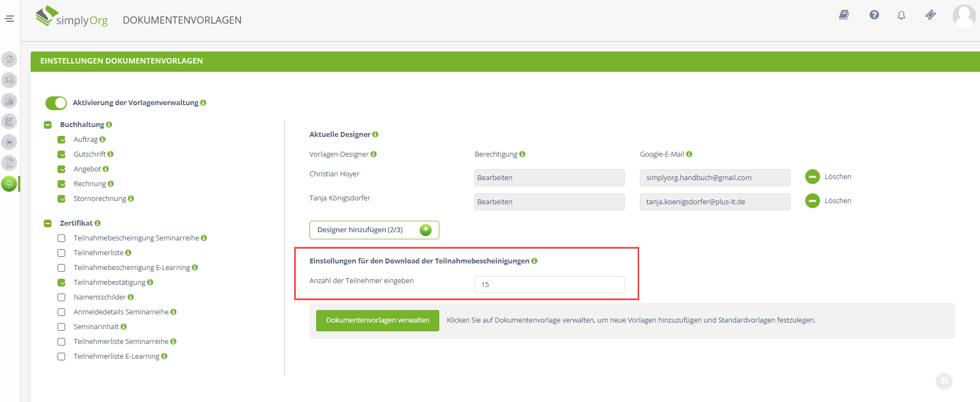
Task: Disable Aktivierung der Vorlagenverwaltung toggle
Action: (x=56, y=103)
